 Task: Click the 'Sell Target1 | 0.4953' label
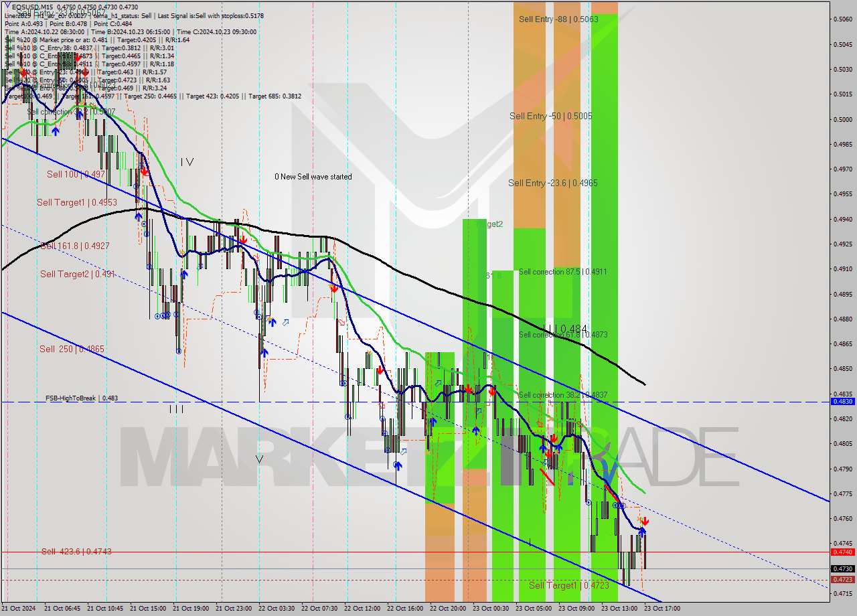coord(77,202)
